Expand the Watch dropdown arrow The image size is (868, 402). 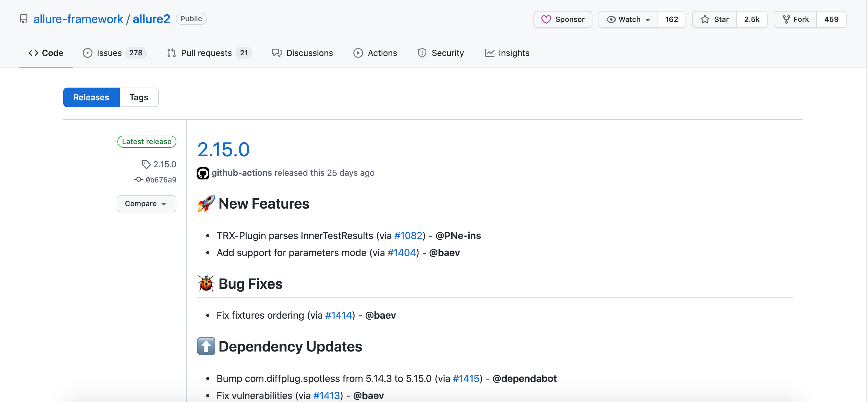(648, 20)
